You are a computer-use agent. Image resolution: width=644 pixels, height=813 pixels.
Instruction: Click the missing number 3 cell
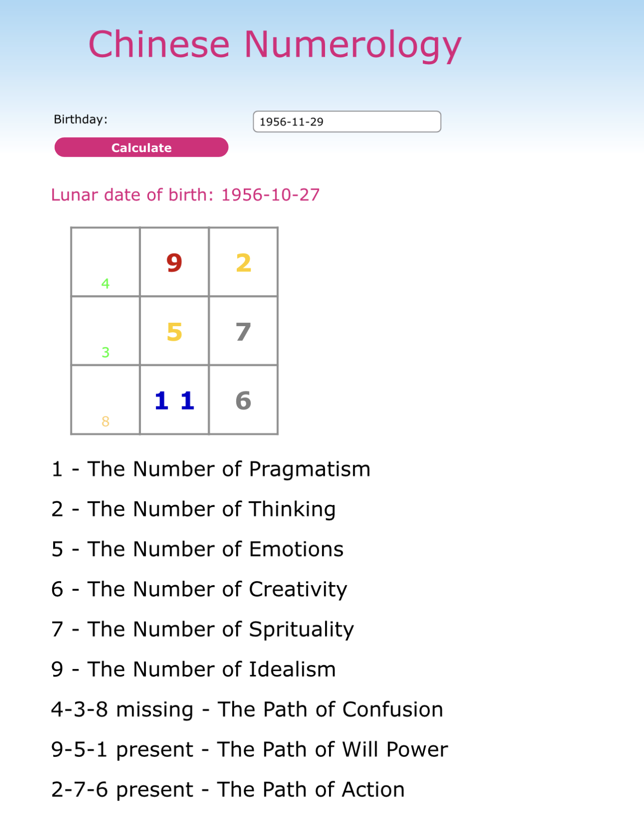click(x=105, y=331)
